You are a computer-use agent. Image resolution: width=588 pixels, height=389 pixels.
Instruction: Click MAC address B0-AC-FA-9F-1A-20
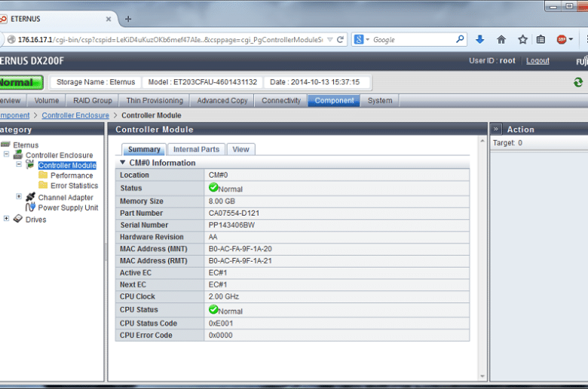pos(240,249)
